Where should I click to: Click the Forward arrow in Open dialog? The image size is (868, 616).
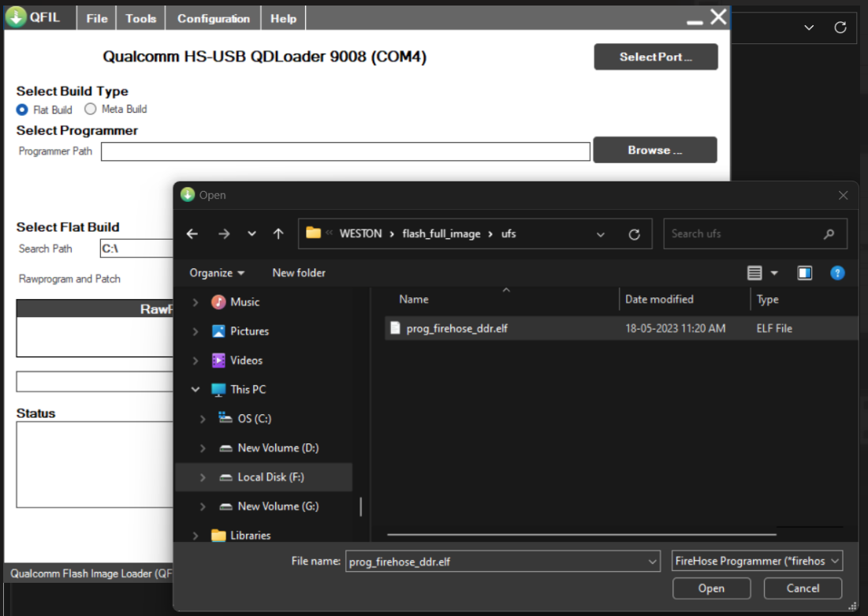coord(224,234)
